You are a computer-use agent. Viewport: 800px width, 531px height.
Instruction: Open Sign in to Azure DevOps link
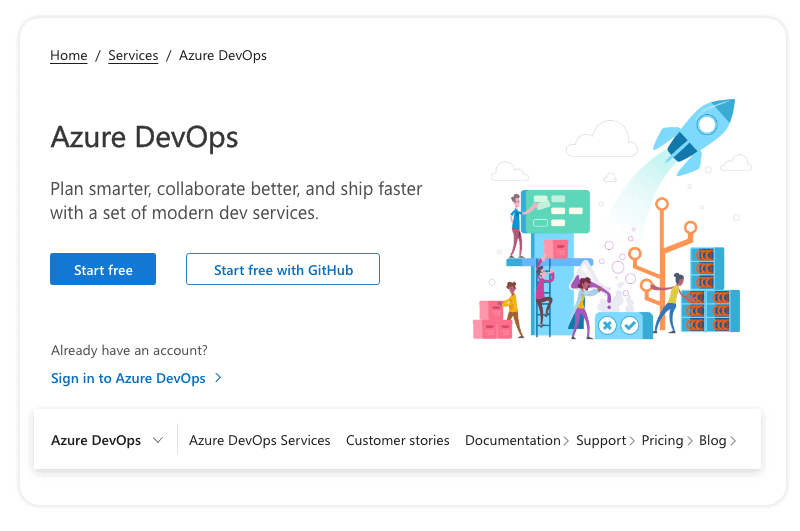pyautogui.click(x=128, y=378)
